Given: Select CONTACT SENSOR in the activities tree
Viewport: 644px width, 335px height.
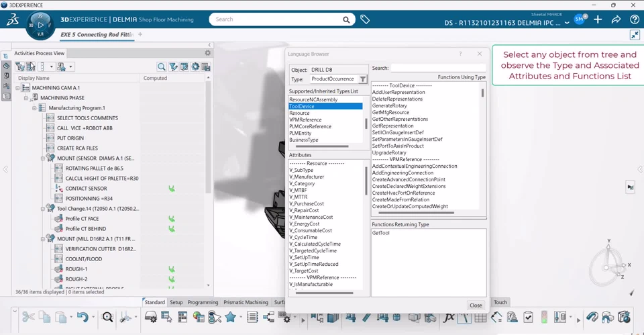Looking at the screenshot, I should 86,189.
